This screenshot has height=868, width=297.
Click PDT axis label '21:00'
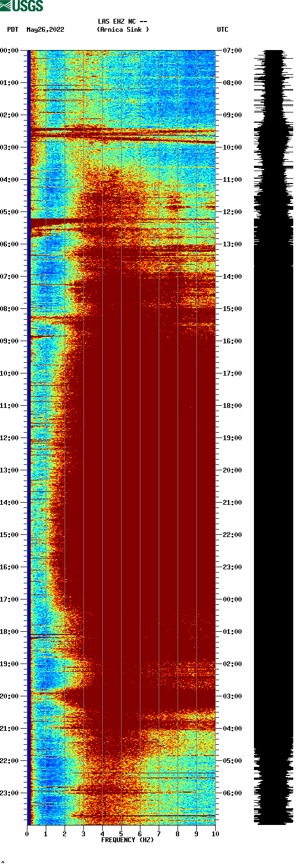tap(9, 729)
